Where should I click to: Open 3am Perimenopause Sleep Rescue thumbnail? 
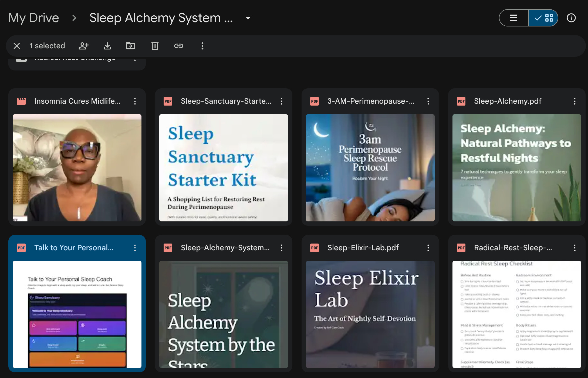pyautogui.click(x=370, y=168)
